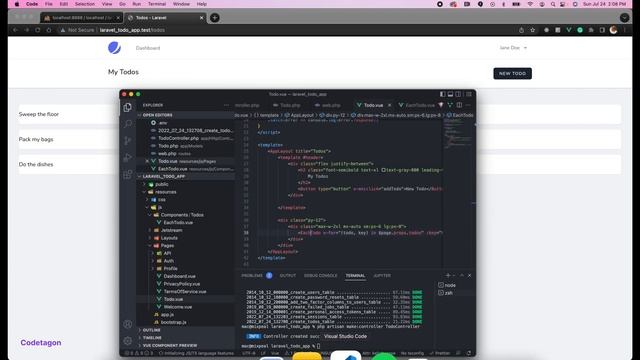Image resolution: width=640 pixels, height=360 pixels.
Task: Open the Accounts icon in VS Code activity bar
Action: pyautogui.click(x=128, y=324)
